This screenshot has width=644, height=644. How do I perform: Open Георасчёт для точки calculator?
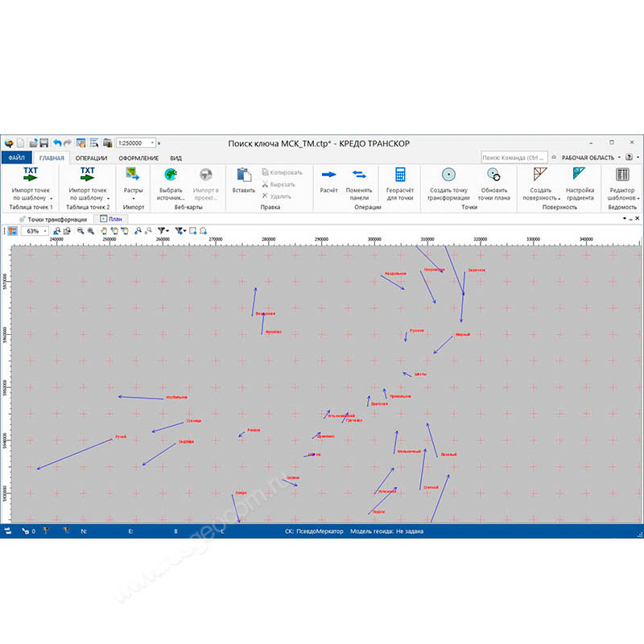click(399, 175)
